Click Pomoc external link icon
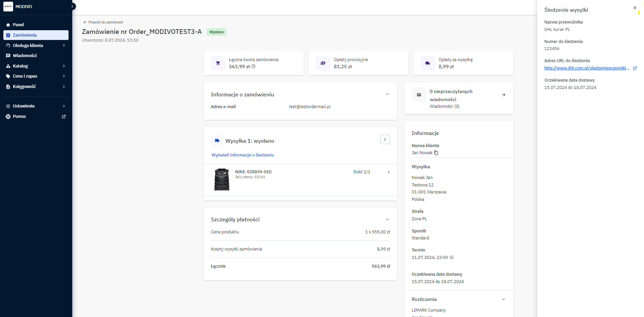The height and width of the screenshot is (317, 644). [64, 117]
